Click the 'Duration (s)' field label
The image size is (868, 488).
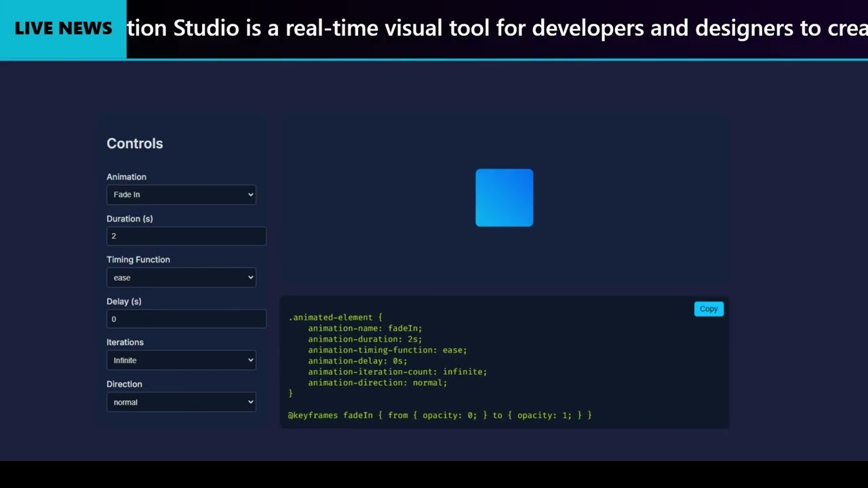(x=130, y=219)
